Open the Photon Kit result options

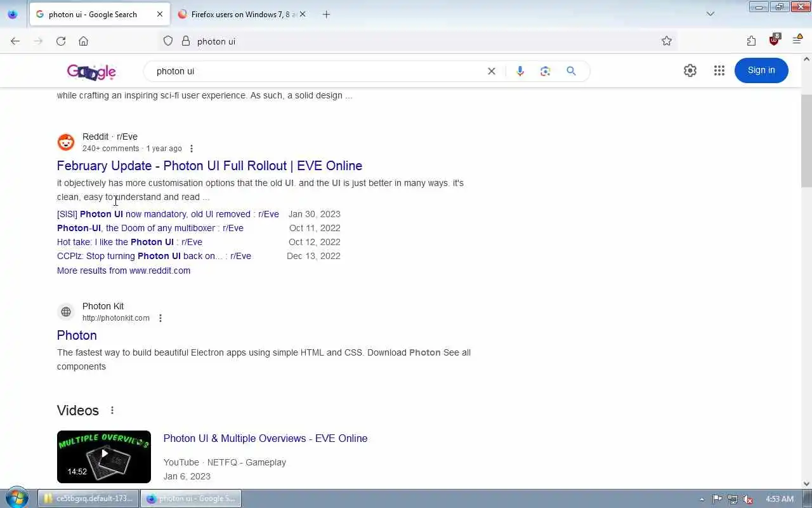(160, 318)
